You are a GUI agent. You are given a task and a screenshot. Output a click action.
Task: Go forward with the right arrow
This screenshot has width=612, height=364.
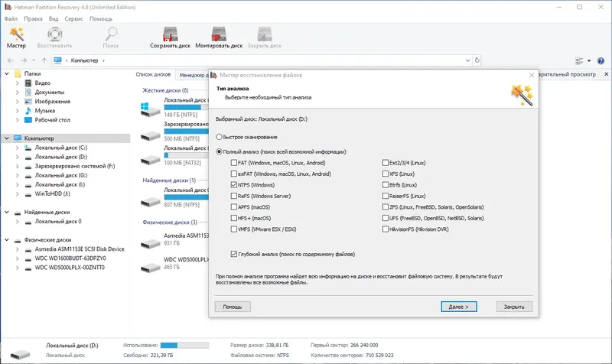click(24, 60)
